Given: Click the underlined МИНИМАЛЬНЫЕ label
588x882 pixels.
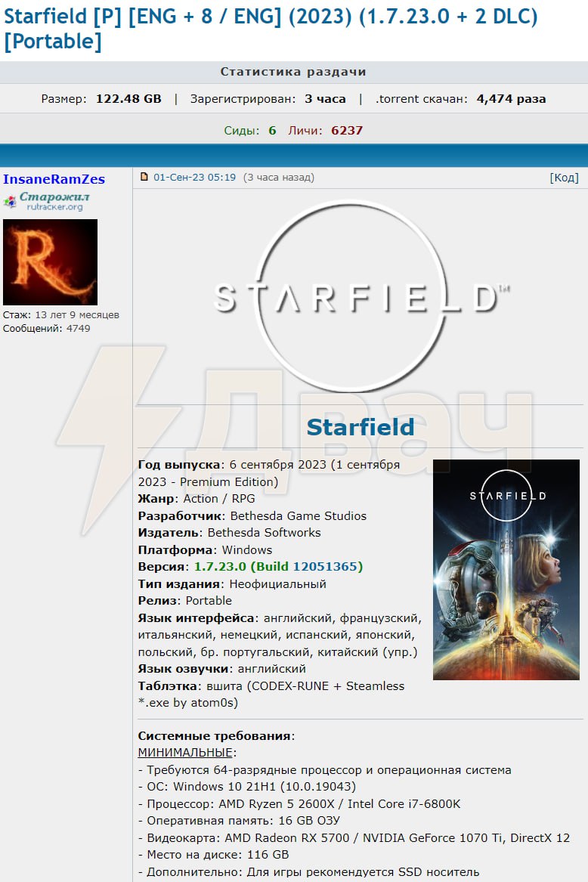Looking at the screenshot, I should [x=185, y=753].
